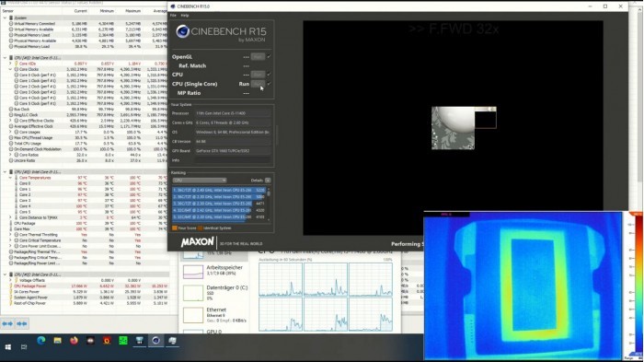Screen dimensions: 644x362
Task: Toggle the CPU (Single Core) checkbox
Action: click(x=269, y=84)
